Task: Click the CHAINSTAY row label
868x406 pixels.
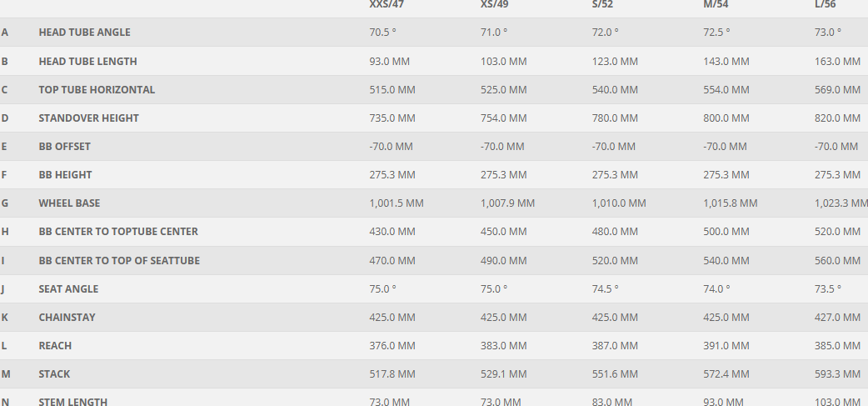Action: click(67, 318)
